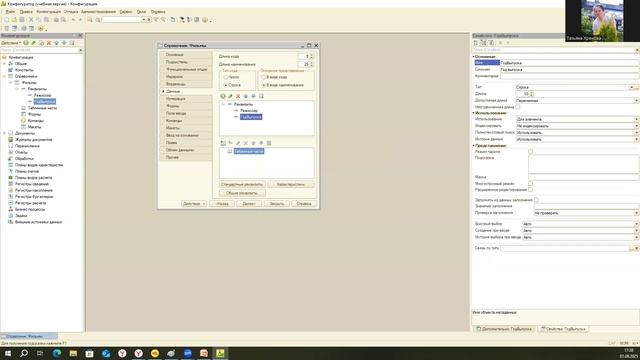Add attribute in Фильмы dialog toolbar
The image size is (640, 360).
(223, 96)
